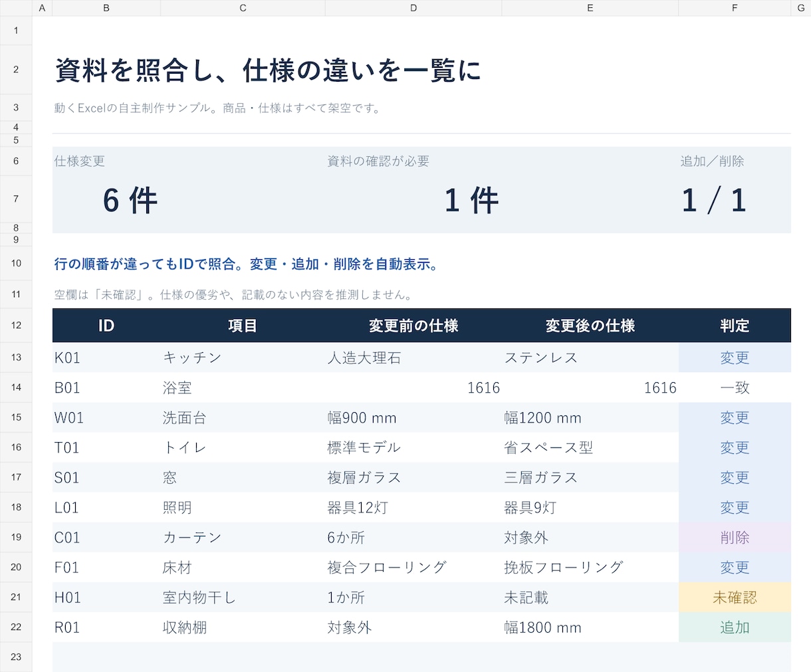Select row 14 header
Image resolution: width=811 pixels, height=672 pixels.
(16, 387)
